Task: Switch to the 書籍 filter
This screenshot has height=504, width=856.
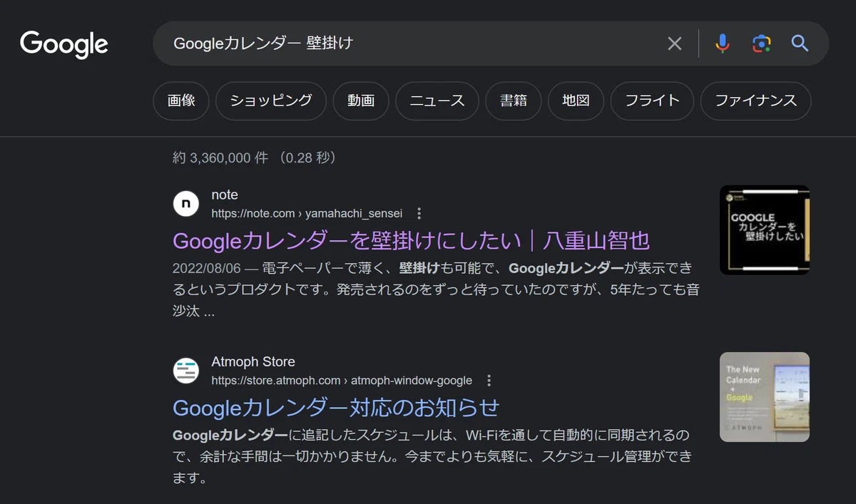Action: pyautogui.click(x=514, y=101)
